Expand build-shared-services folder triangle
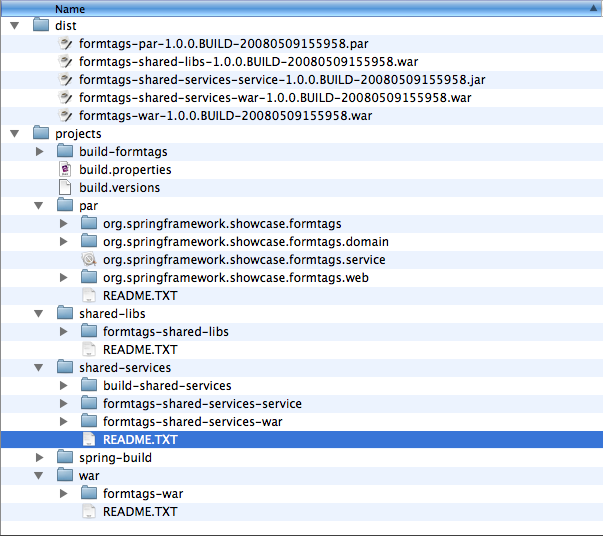The image size is (603, 536). pos(63,386)
